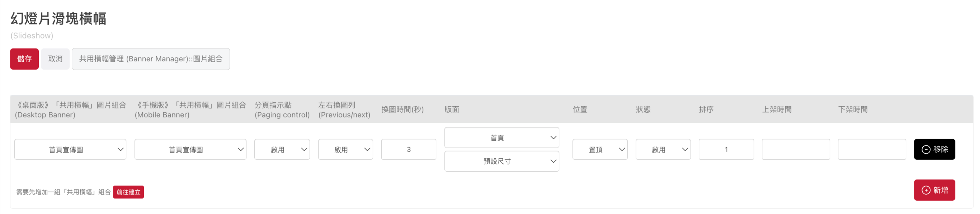980x214 pixels.
Task: Open the 預設尺寸 size dropdown
Action: tap(502, 161)
